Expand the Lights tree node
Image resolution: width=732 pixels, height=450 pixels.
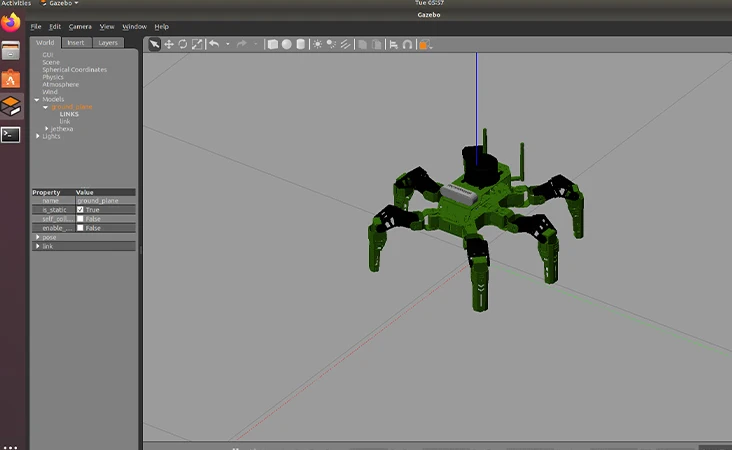37,136
